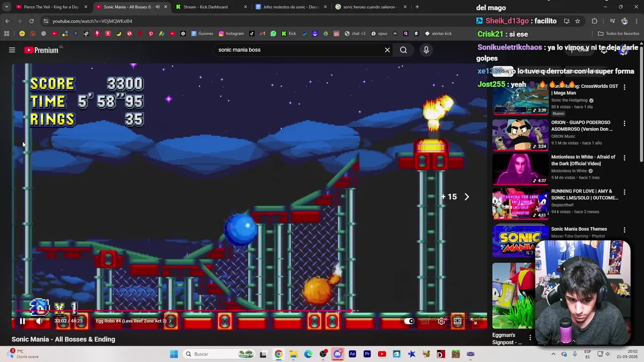Toggle the autoplay switch in player
The width and height of the screenshot is (644, 362).
coord(409,321)
